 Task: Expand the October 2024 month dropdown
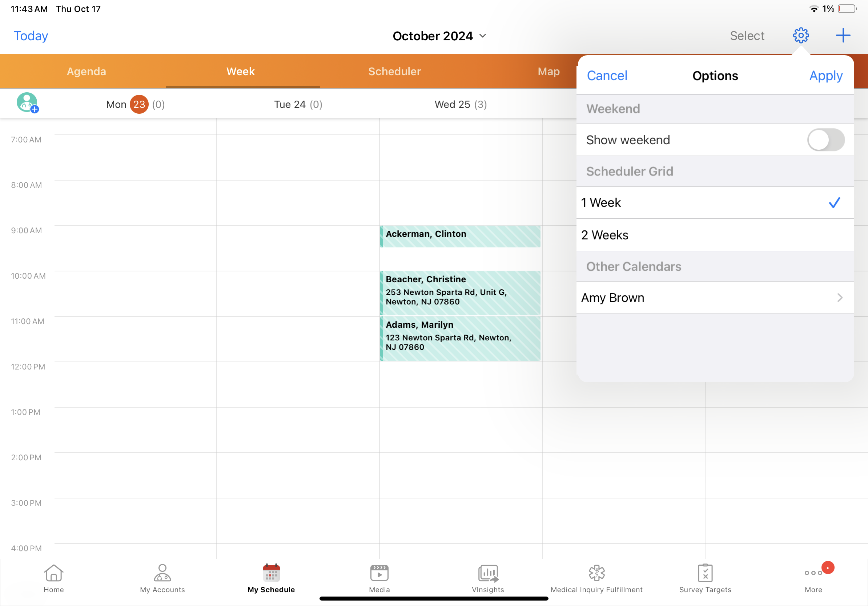[439, 36]
